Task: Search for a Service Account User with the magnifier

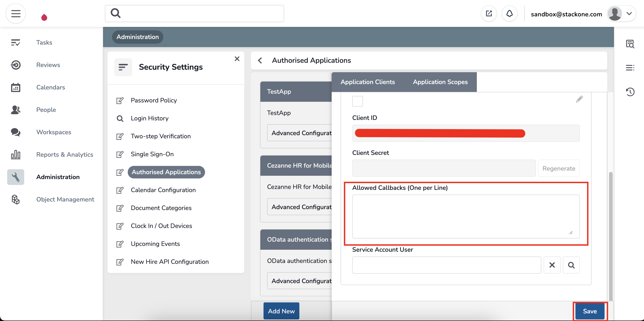Action: [571, 265]
